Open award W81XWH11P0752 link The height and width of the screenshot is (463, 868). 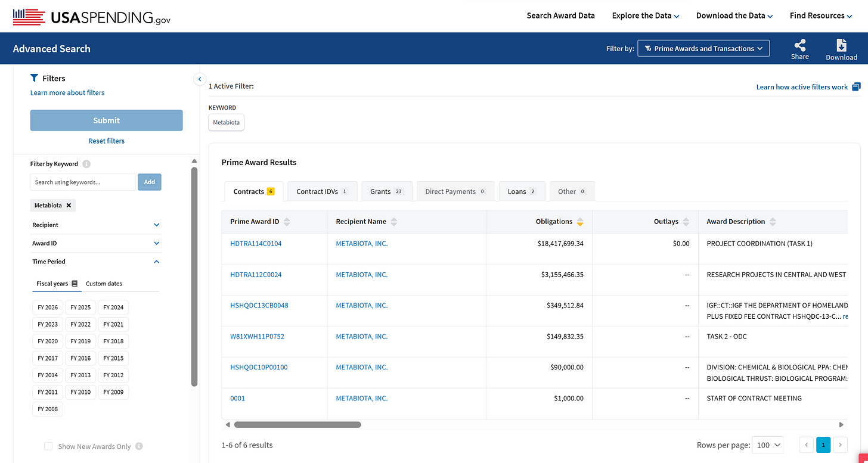tap(257, 337)
